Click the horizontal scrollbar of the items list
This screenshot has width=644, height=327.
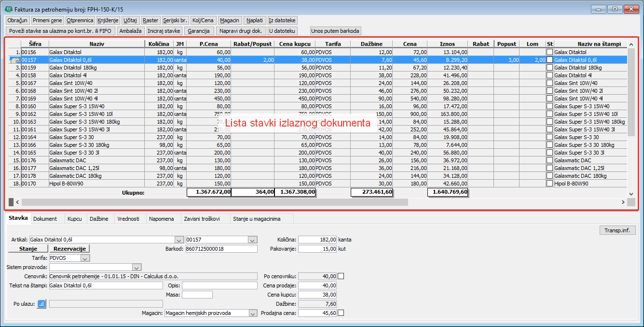215,202
